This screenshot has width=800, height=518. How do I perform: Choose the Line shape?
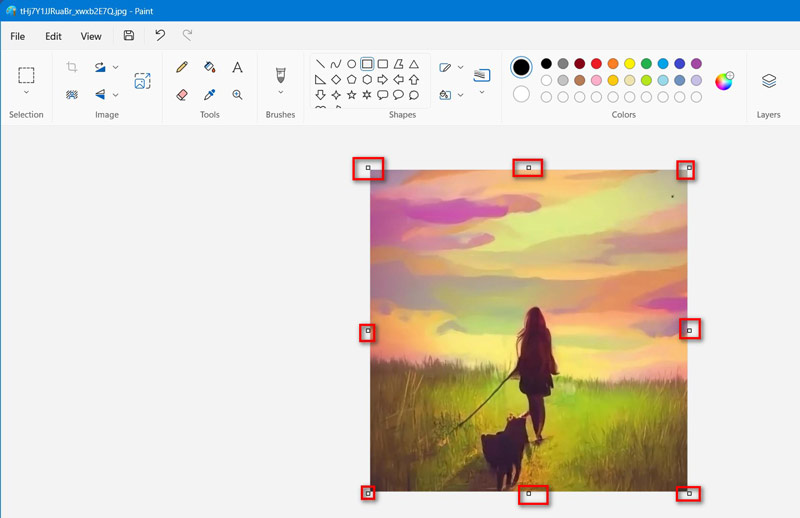[x=320, y=64]
